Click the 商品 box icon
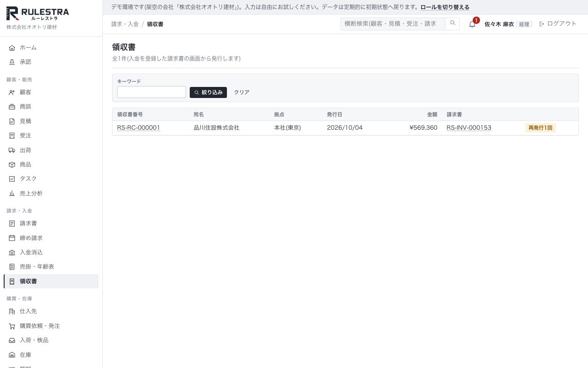The width and height of the screenshot is (588, 368). click(x=12, y=165)
